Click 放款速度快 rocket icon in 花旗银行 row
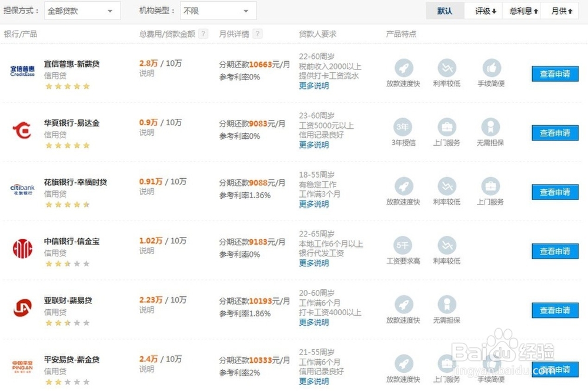The image size is (588, 391). [x=404, y=186]
